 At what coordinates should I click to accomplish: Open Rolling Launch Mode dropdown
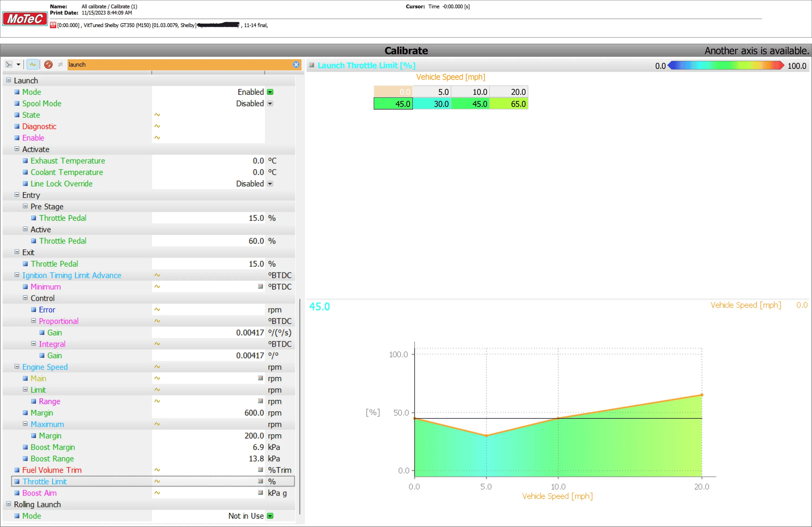270,516
